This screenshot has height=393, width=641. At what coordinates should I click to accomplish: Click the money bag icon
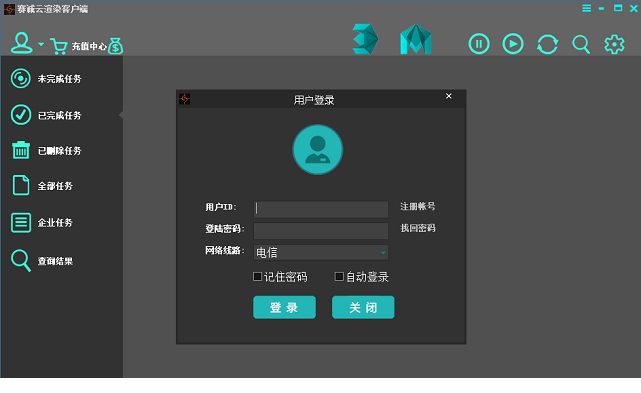(116, 46)
